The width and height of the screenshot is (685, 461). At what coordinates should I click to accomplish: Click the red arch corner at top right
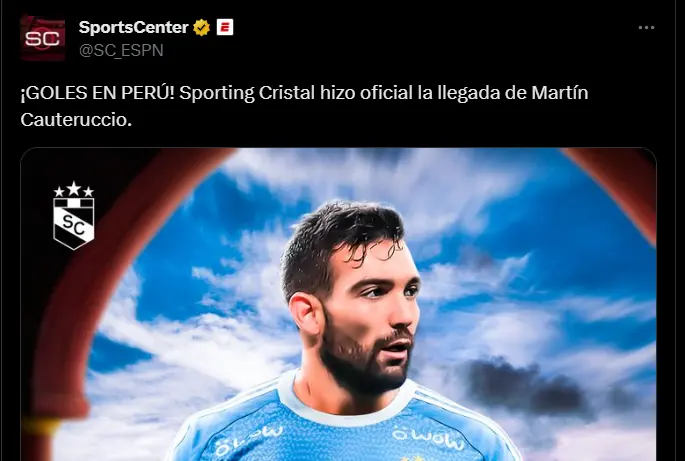coord(616,184)
